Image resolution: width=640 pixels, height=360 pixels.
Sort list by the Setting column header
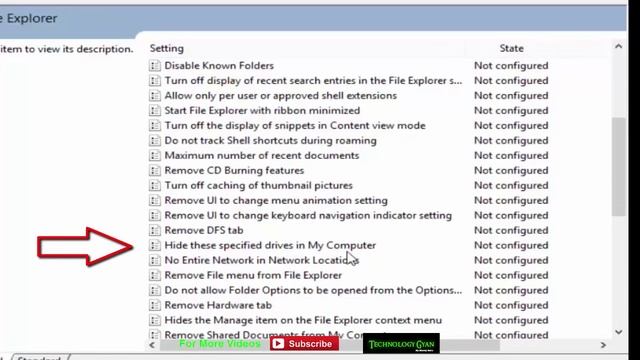click(x=167, y=48)
